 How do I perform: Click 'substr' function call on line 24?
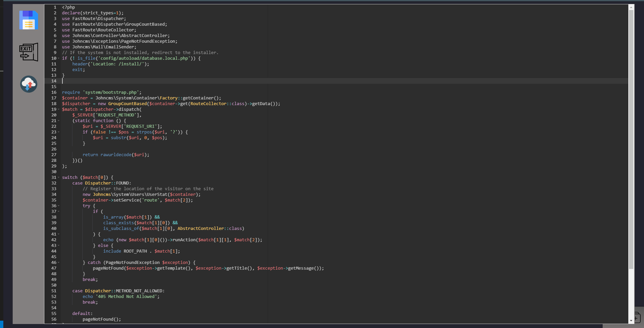point(118,138)
